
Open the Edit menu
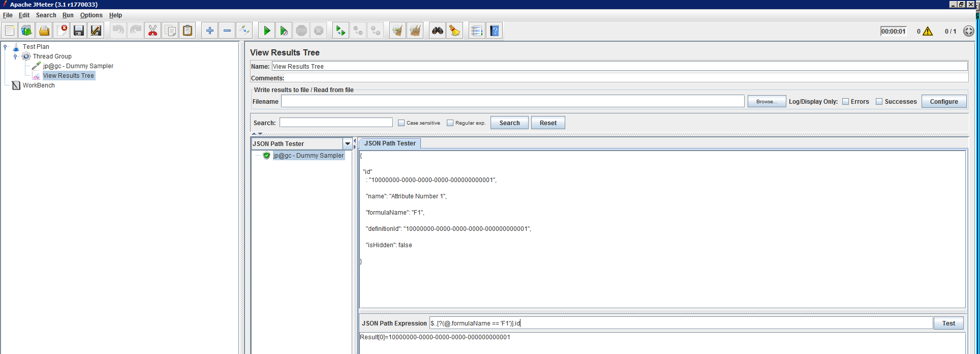point(24,15)
